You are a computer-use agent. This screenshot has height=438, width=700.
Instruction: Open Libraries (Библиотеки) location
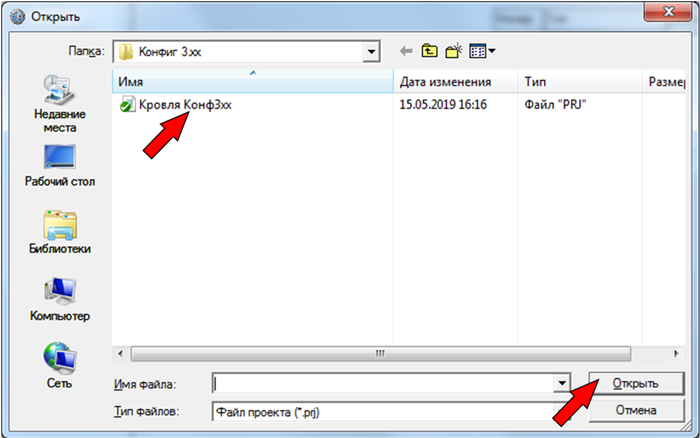(59, 233)
